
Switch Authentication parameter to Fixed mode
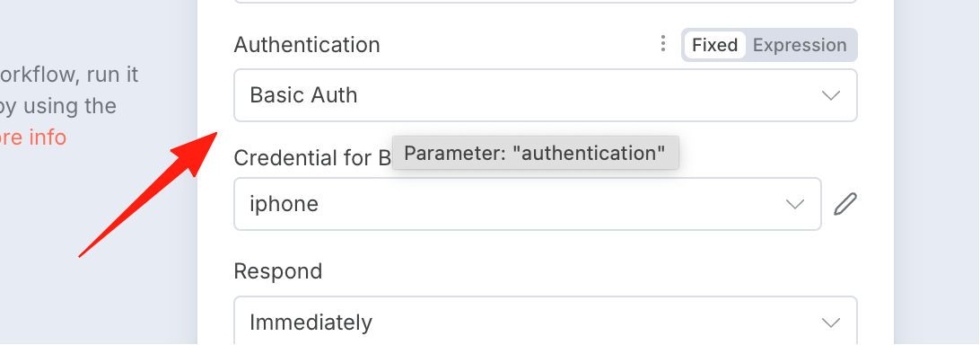click(715, 45)
